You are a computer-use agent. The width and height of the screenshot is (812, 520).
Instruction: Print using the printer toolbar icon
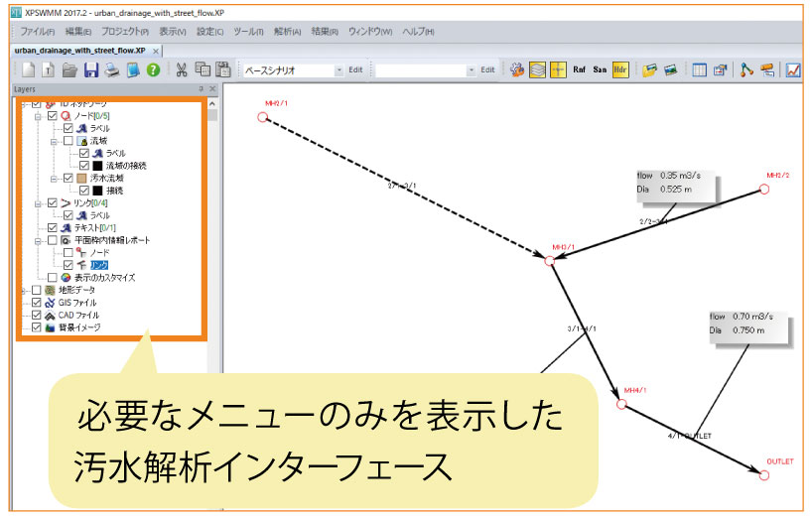[112, 69]
